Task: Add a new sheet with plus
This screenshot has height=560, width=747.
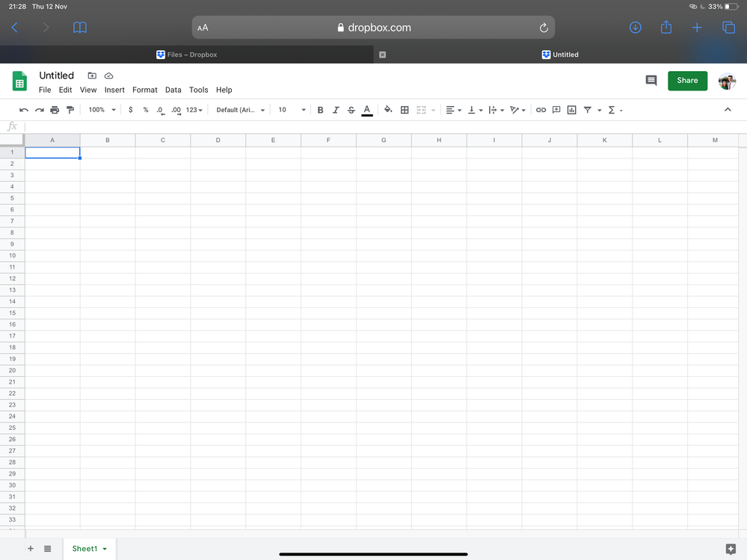Action: point(31,549)
